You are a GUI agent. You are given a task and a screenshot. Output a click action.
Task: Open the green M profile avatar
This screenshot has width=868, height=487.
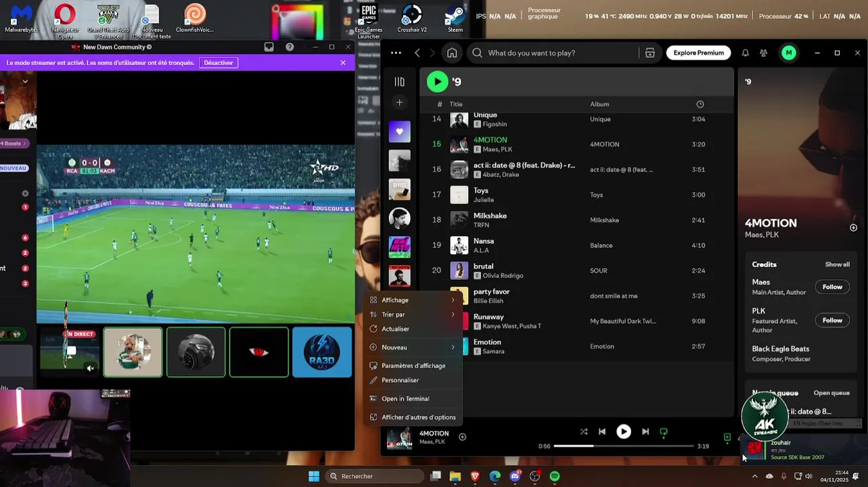pos(788,53)
